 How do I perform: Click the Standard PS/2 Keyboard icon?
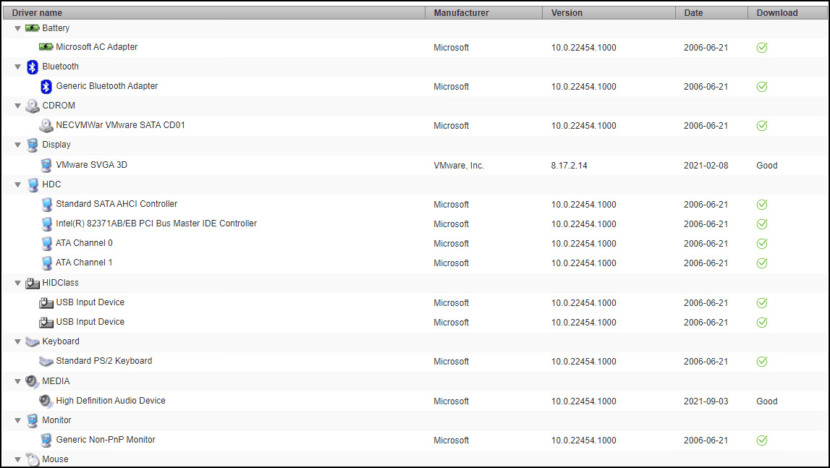pos(46,362)
